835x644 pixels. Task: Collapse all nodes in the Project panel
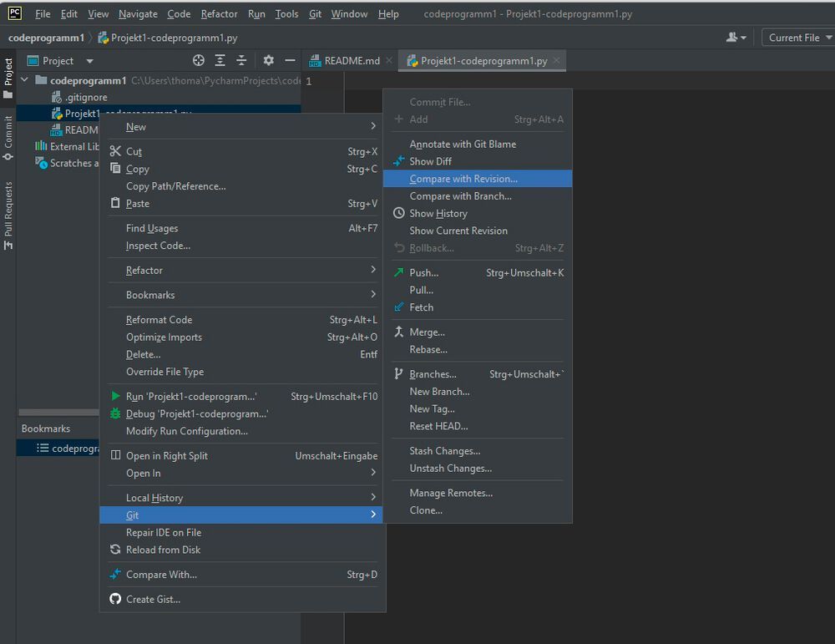tap(240, 60)
